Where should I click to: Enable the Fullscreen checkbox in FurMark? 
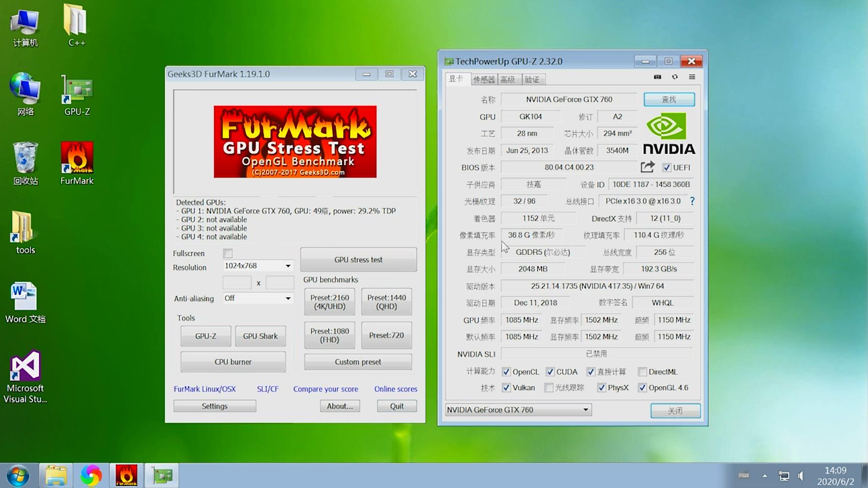pos(227,253)
